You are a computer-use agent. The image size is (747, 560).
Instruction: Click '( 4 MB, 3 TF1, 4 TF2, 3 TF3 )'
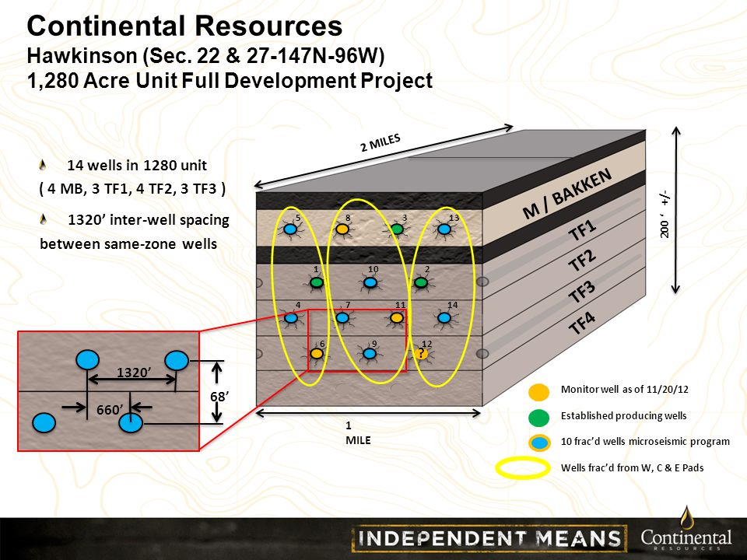point(132,189)
